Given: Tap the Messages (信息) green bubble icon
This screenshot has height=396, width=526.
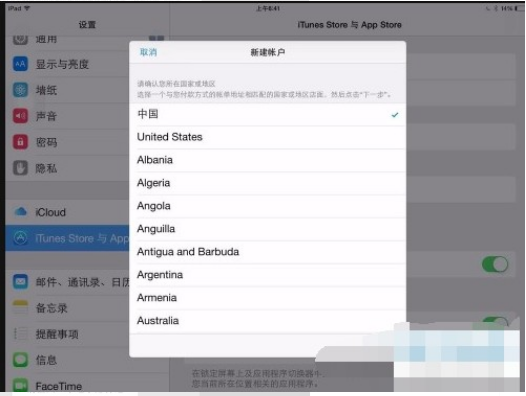Looking at the screenshot, I should pyautogui.click(x=20, y=360).
